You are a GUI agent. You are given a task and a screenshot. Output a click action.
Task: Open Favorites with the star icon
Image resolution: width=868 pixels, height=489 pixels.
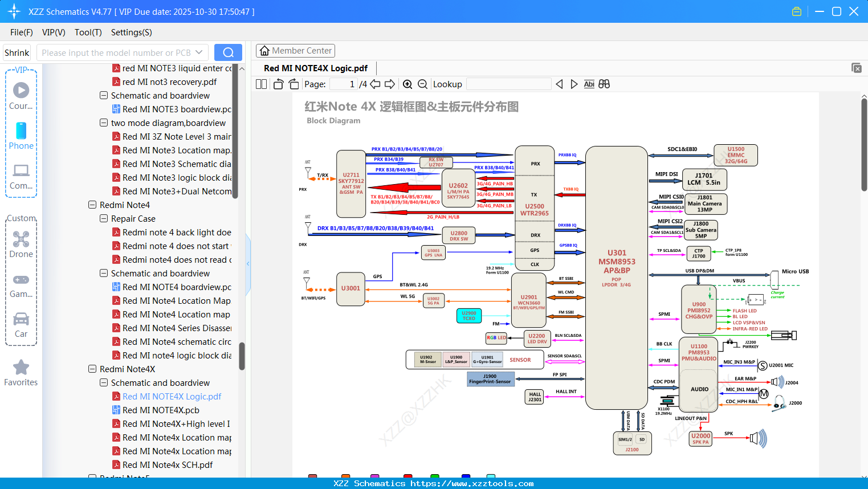pyautogui.click(x=21, y=373)
